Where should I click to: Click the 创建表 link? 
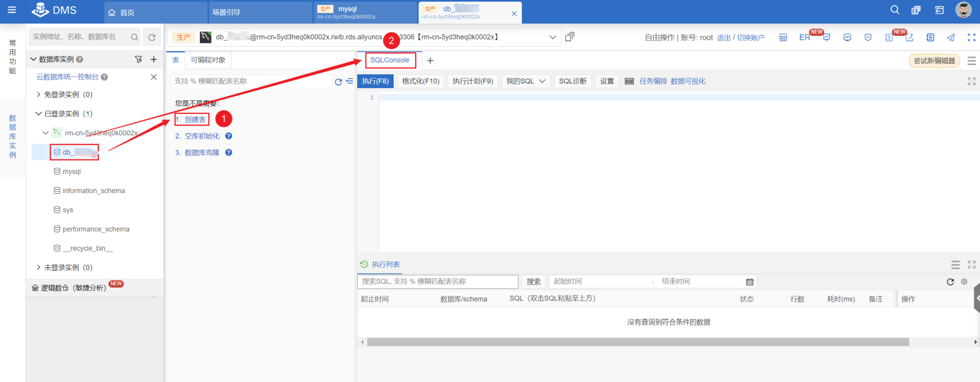click(195, 119)
